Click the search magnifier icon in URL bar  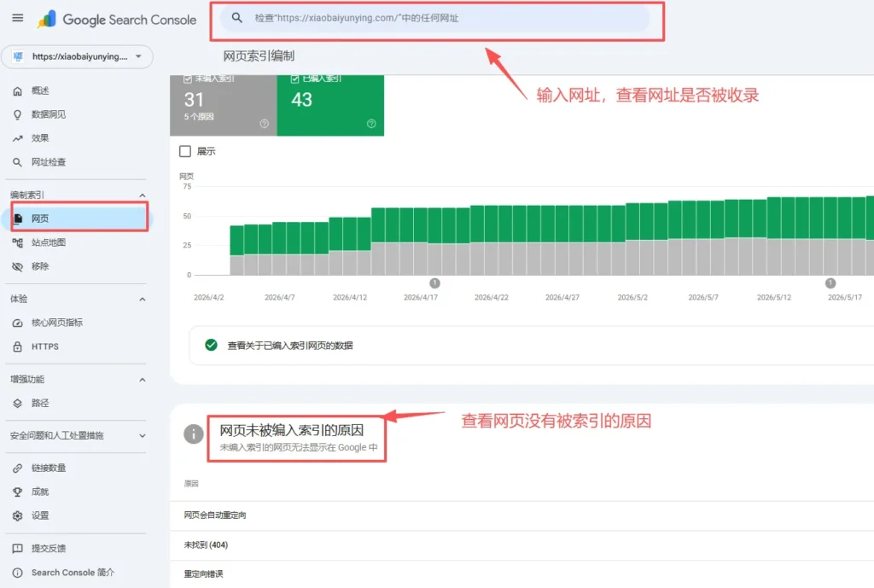237,18
